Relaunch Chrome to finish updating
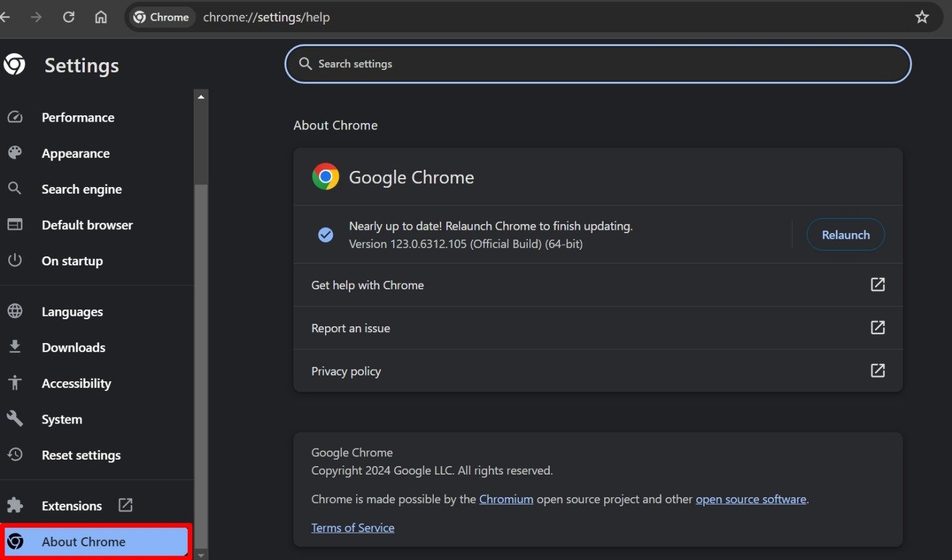The height and width of the screenshot is (560, 952). coord(845,234)
